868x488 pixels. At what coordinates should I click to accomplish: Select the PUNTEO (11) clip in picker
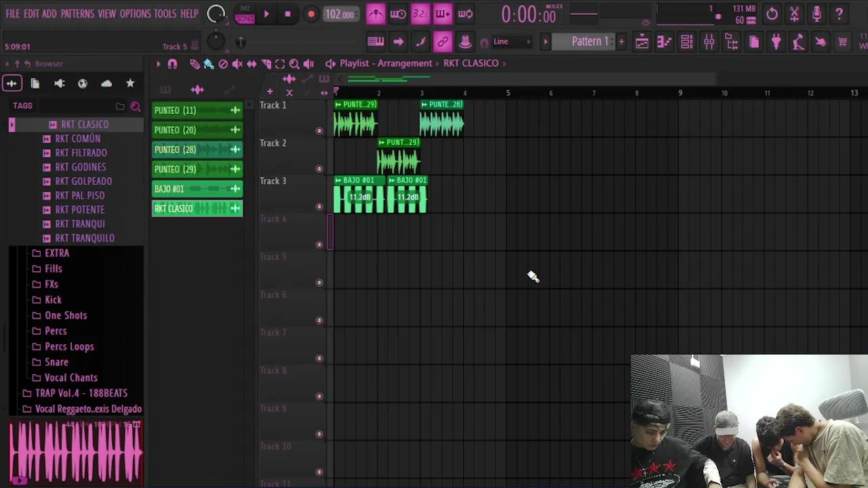(197, 110)
